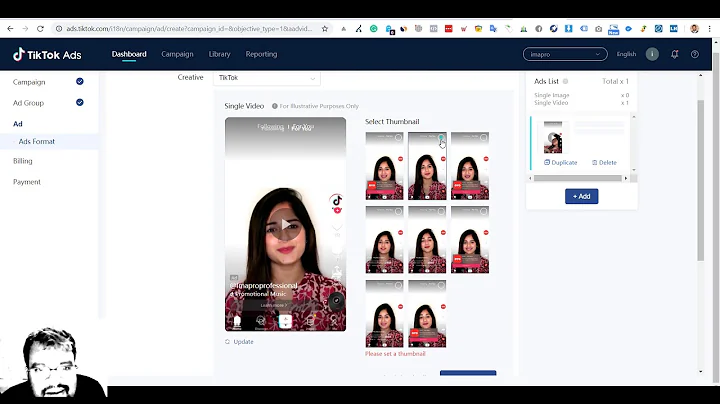The width and height of the screenshot is (720, 404).
Task: Click the blue download arrow extension icon
Action: point(568,28)
